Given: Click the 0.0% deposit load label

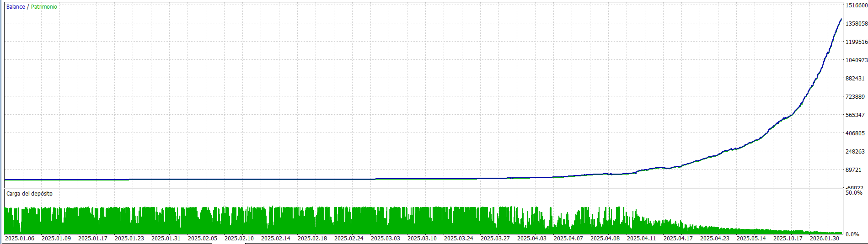Looking at the screenshot, I should pos(852,234).
